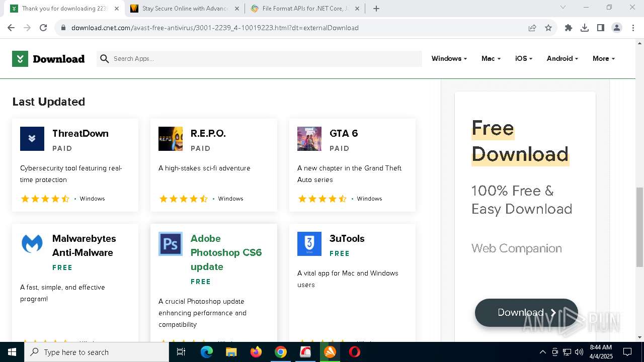Open the 3uTools app icon
The image size is (644, 362).
(x=309, y=244)
